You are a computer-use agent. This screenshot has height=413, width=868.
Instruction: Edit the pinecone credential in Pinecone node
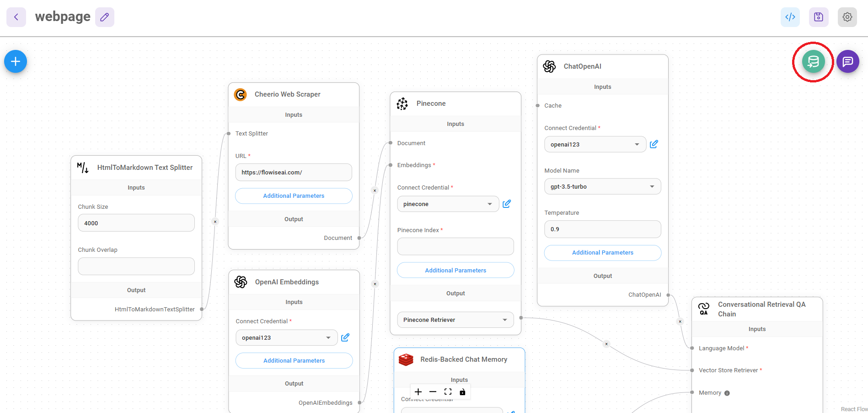point(506,204)
